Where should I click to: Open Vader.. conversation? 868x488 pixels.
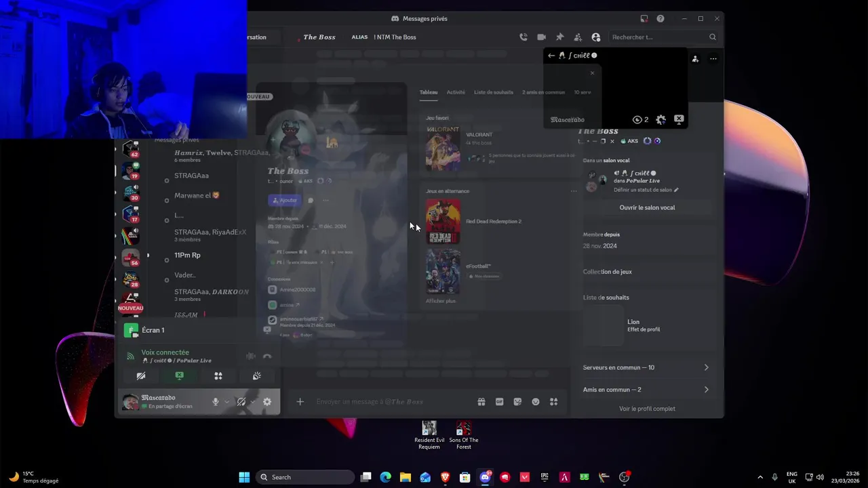(x=184, y=275)
